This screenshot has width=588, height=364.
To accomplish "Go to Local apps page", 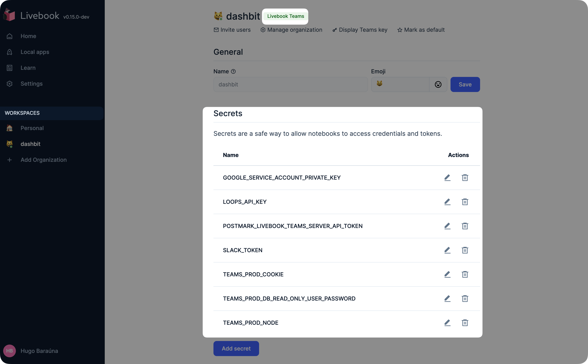I will click(35, 52).
